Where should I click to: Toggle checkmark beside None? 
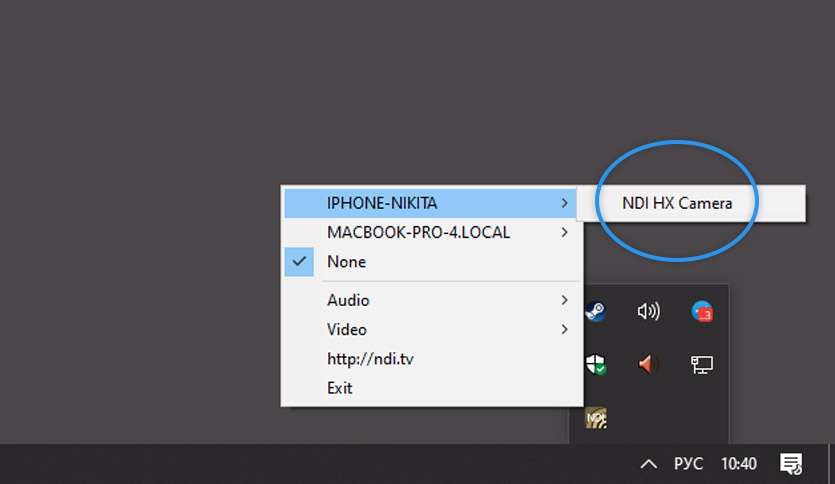tap(299, 261)
